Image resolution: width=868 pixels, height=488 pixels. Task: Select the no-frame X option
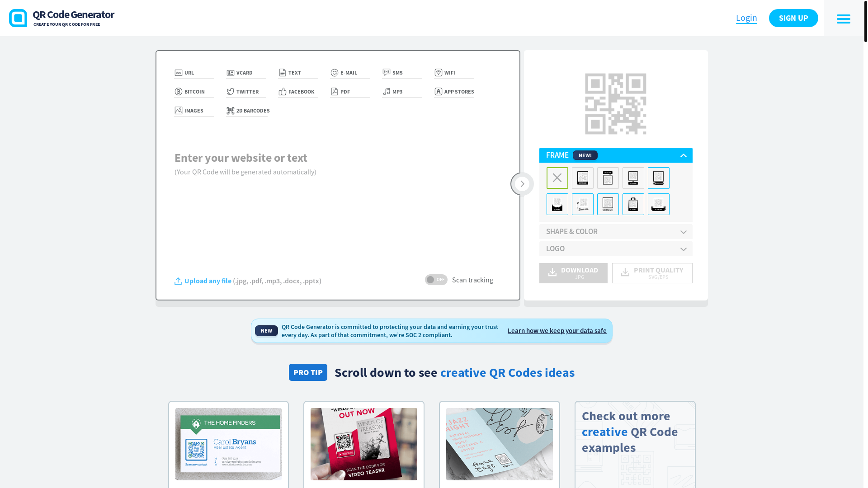click(557, 178)
